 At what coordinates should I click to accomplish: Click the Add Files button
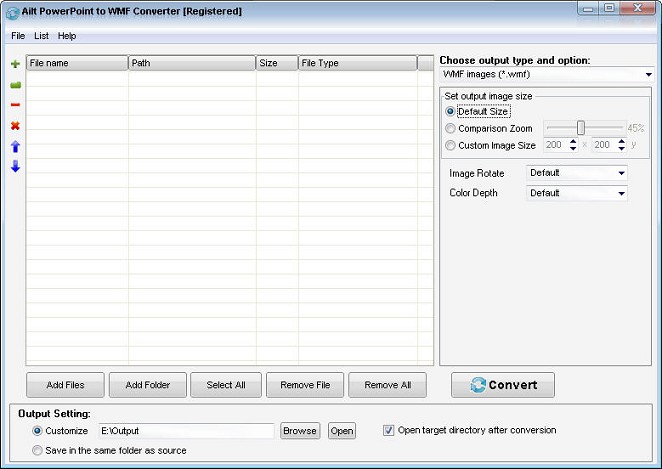[x=65, y=385]
